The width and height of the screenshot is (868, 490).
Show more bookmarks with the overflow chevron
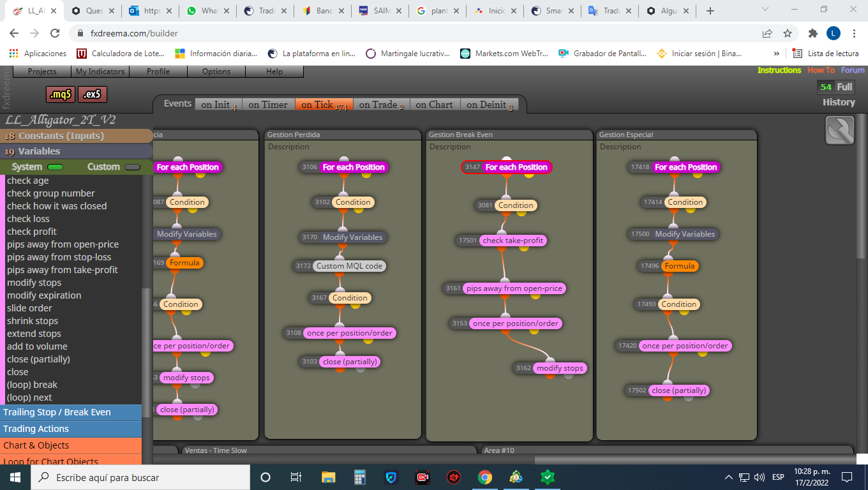(x=777, y=54)
